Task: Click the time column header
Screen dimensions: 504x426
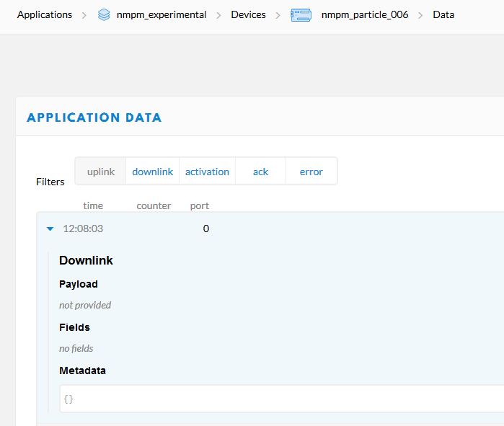Action: [x=93, y=205]
